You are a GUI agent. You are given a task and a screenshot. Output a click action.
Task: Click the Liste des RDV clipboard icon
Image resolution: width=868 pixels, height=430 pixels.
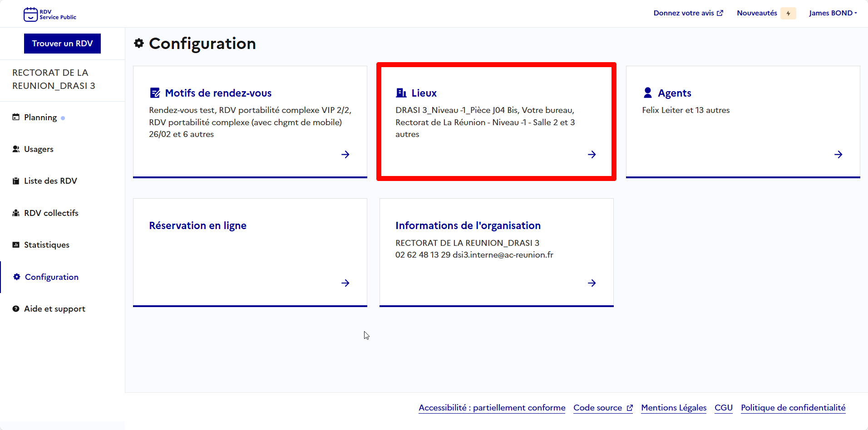point(16,181)
